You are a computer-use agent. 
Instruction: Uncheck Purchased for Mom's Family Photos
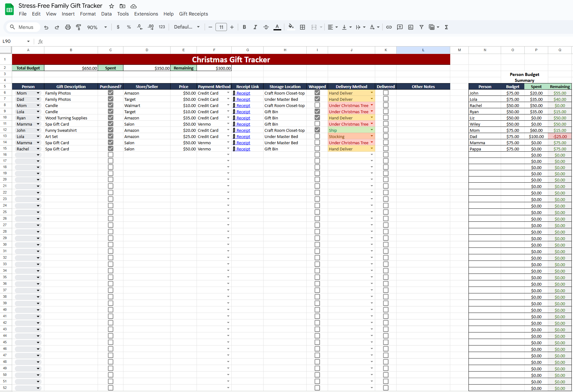[110, 93]
